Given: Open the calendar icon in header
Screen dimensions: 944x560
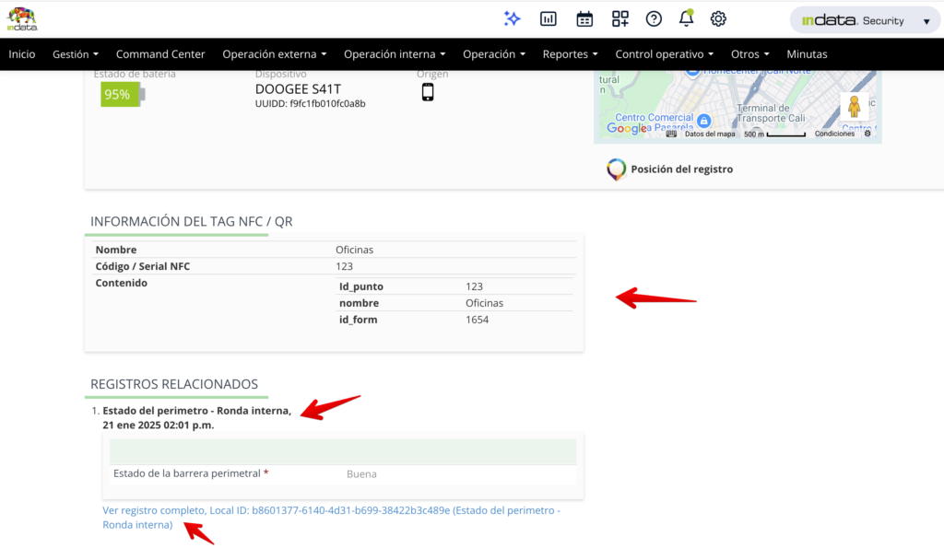Looking at the screenshot, I should click(x=584, y=18).
